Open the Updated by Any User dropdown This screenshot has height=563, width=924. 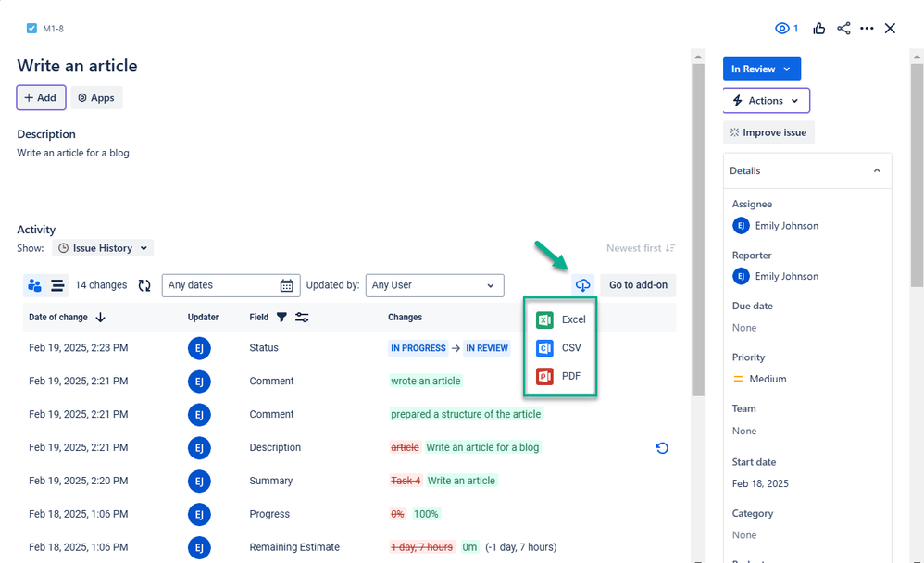tap(434, 285)
